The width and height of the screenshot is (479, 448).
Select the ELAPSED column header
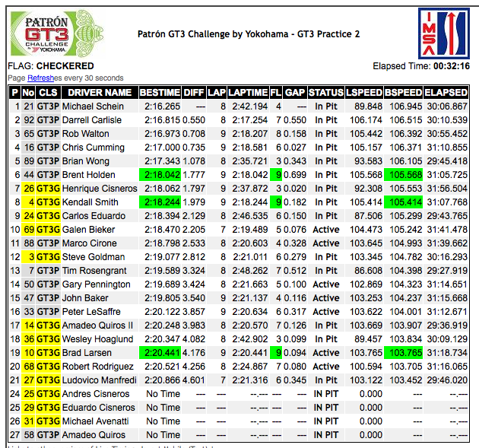click(x=446, y=92)
